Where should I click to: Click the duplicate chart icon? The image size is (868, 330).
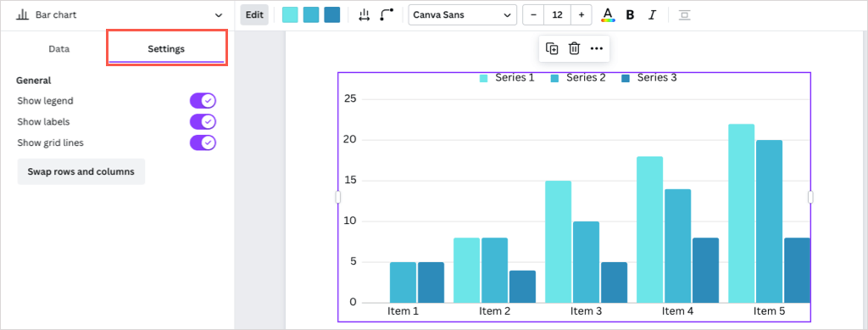click(x=552, y=48)
